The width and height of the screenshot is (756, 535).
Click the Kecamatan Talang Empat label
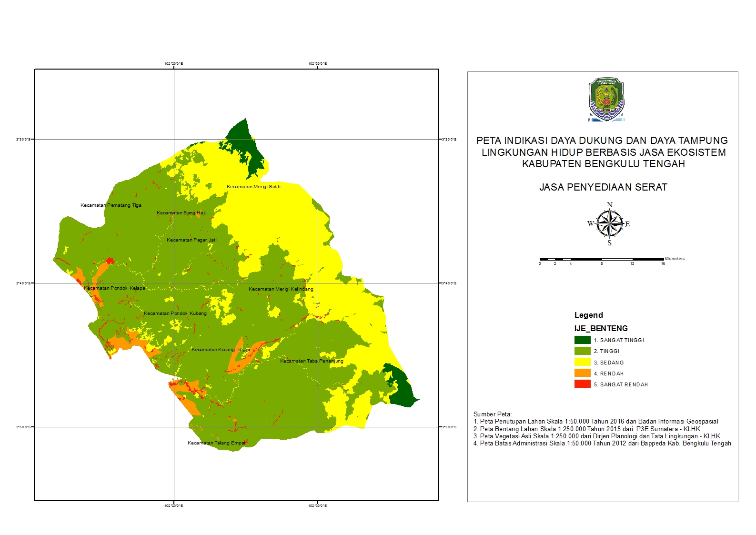point(217,443)
